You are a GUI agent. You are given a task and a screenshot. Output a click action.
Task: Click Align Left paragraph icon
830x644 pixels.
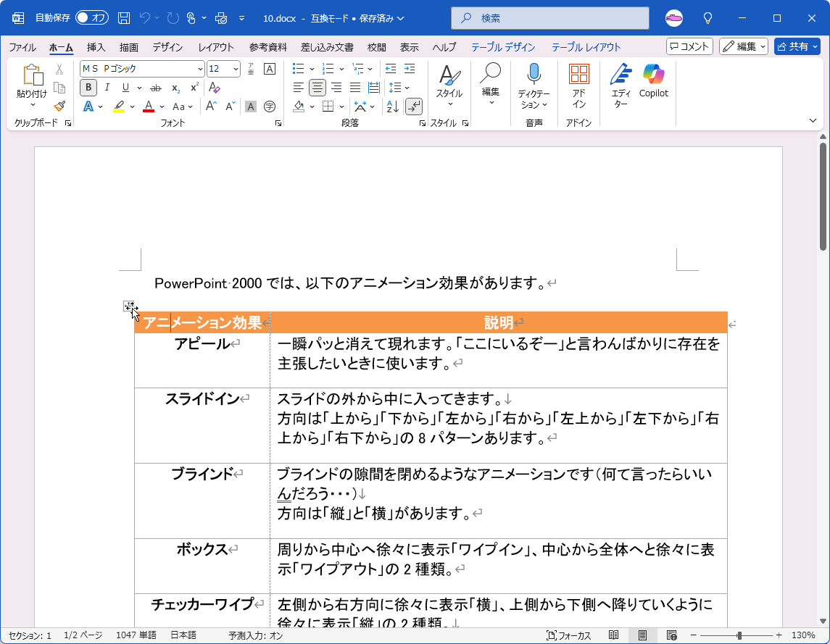pyautogui.click(x=299, y=88)
